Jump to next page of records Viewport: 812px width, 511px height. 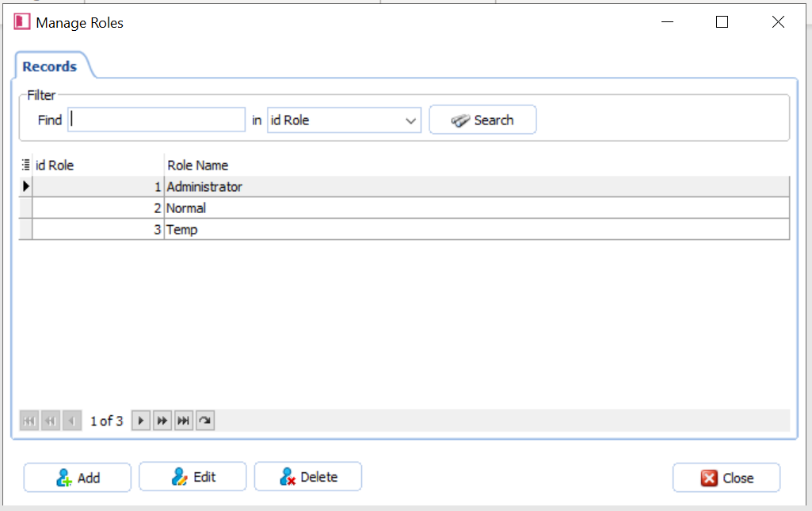pyautogui.click(x=162, y=421)
